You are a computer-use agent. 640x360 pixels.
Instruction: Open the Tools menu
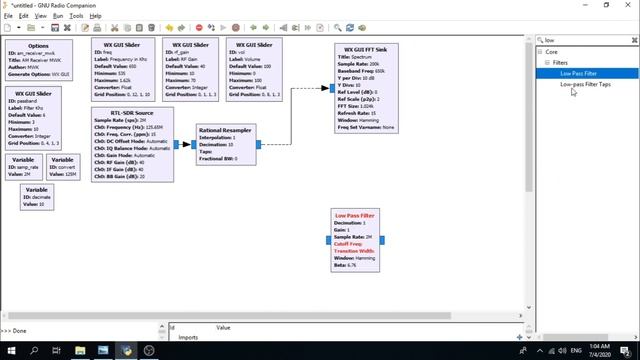76,16
